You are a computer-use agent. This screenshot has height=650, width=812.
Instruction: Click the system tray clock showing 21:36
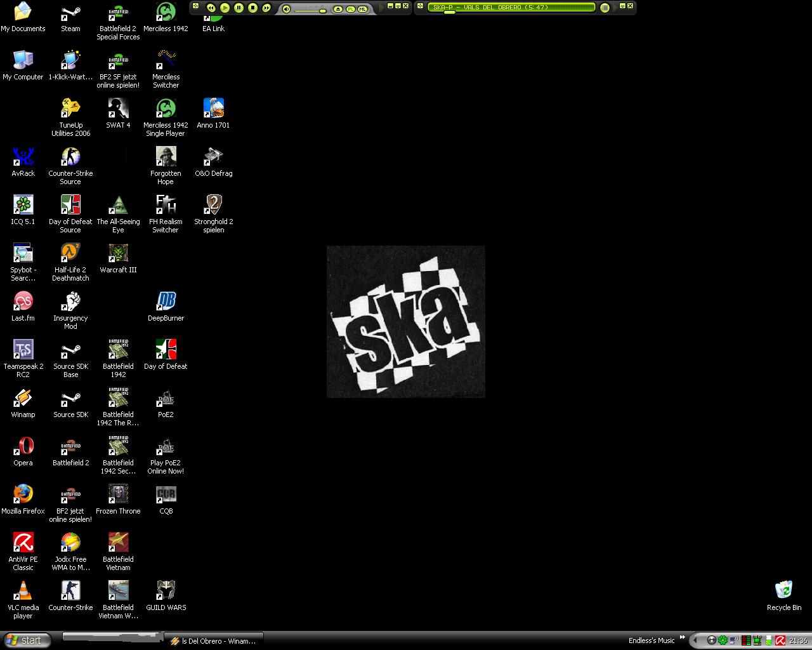(x=798, y=640)
